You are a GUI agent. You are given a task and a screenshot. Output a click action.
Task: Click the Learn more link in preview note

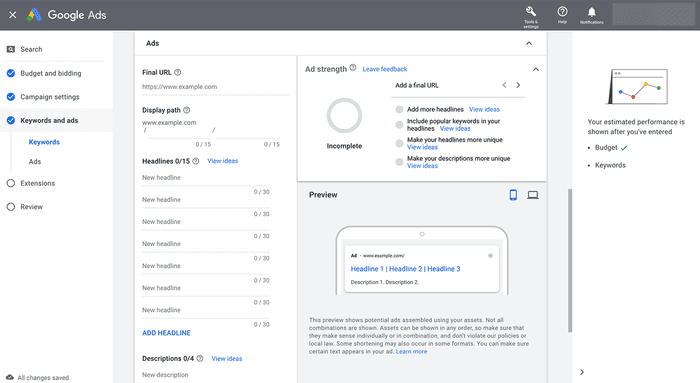click(411, 352)
